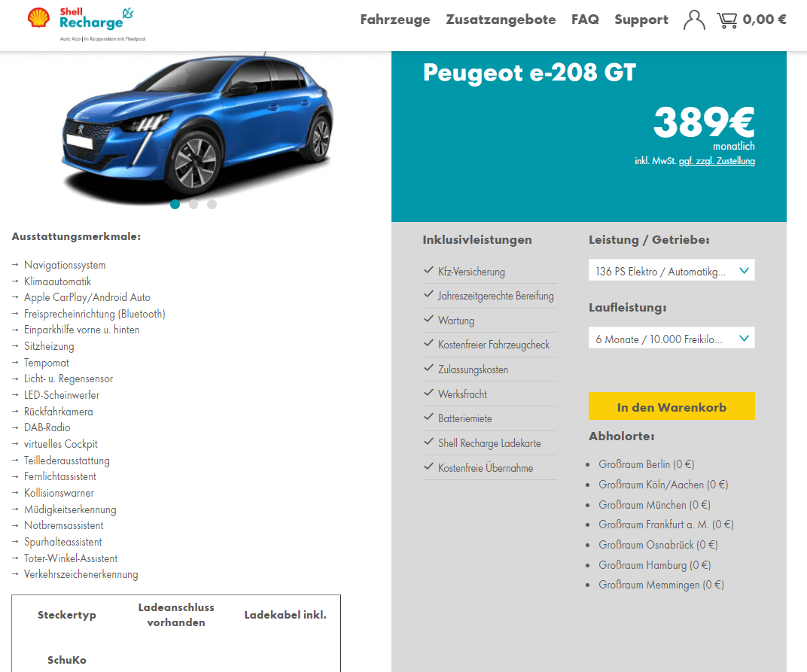Open the Zusatzangebote menu

501,20
